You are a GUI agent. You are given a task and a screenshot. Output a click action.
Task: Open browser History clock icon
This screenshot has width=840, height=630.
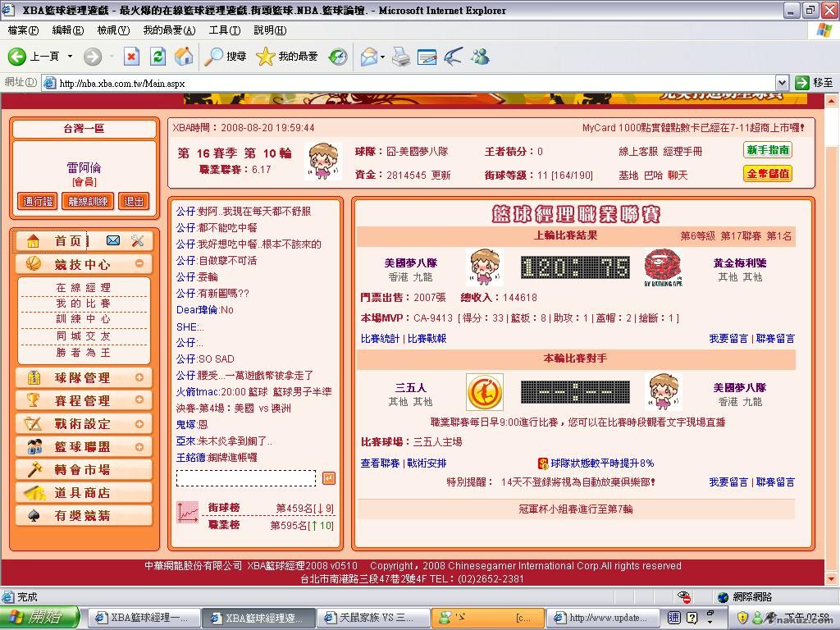click(338, 57)
